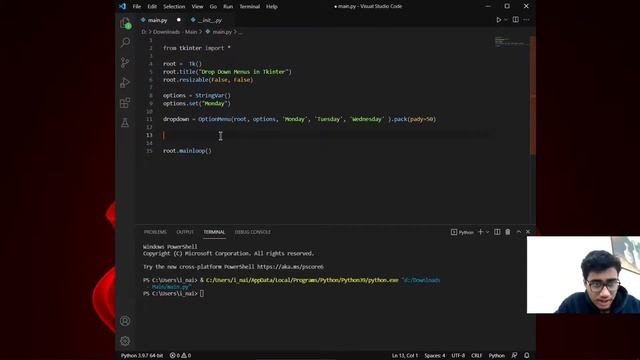Click Spaces: 4 indentation status

coord(435,356)
